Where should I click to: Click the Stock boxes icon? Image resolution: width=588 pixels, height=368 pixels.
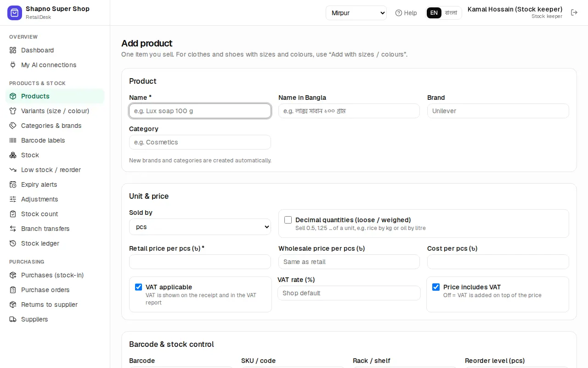(13, 155)
